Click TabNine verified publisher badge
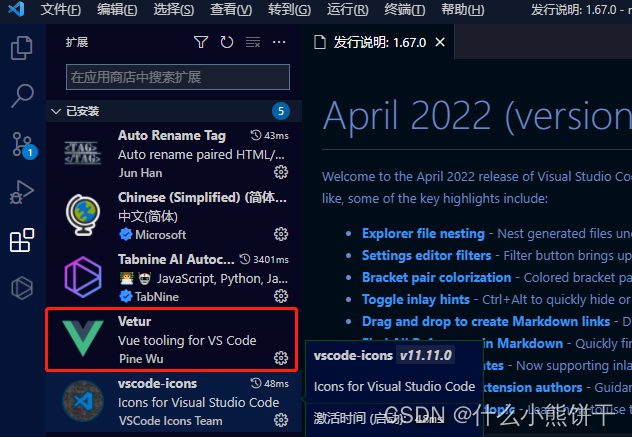 coord(126,296)
